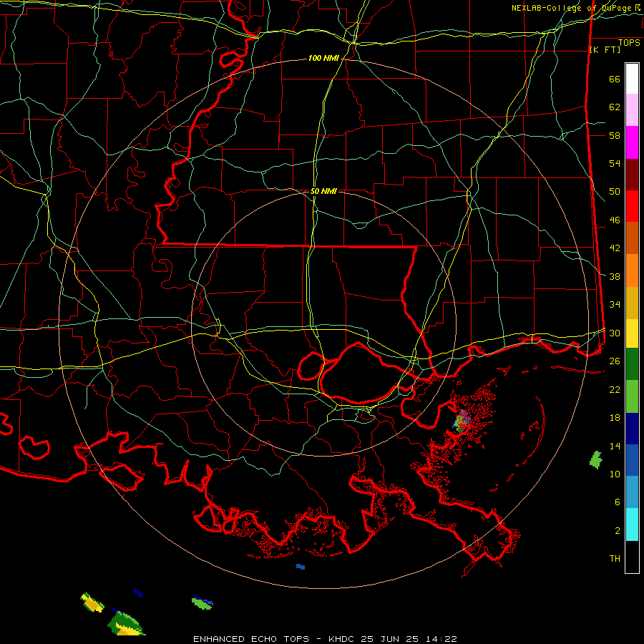Click the "38" legend label
The width and height of the screenshot is (644, 644).
pyautogui.click(x=615, y=276)
